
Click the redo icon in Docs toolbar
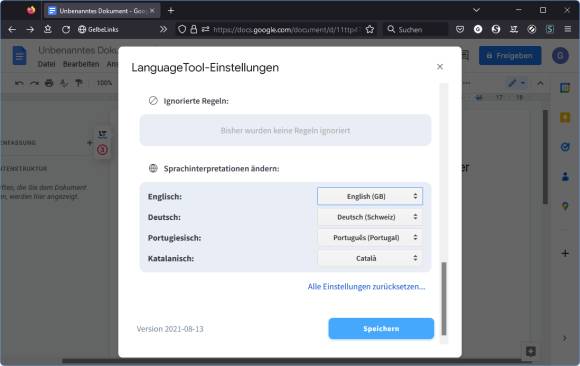pos(34,83)
